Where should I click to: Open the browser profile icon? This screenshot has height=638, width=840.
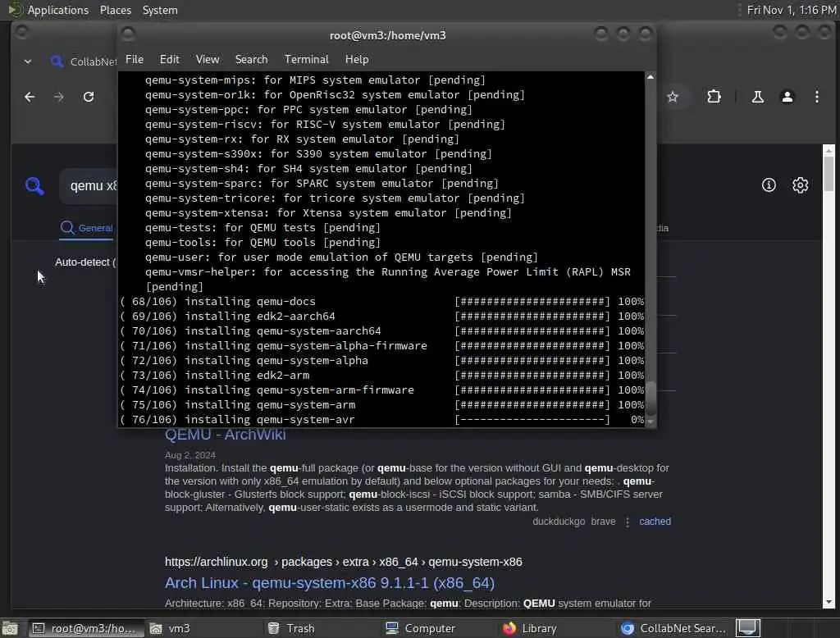[x=787, y=97]
